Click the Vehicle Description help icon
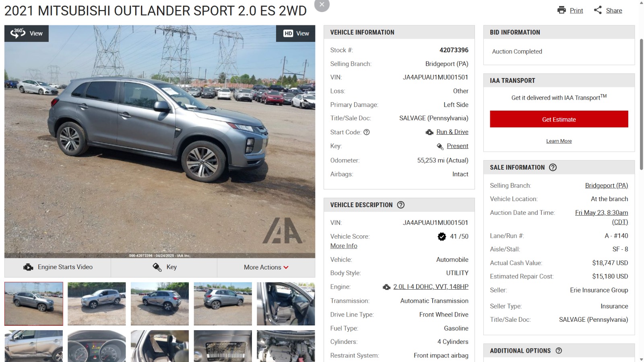The width and height of the screenshot is (644, 362). pos(400,205)
